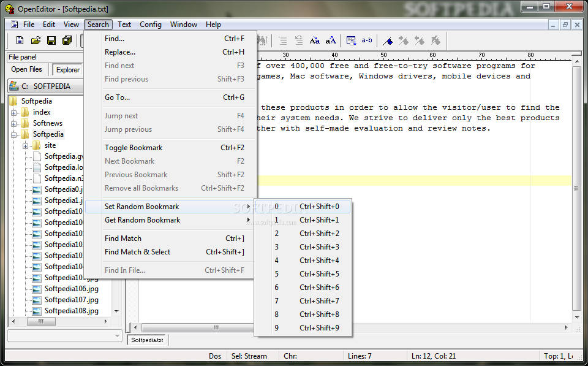Click the word wrap page icon
588x366 pixels.
[x=351, y=40]
